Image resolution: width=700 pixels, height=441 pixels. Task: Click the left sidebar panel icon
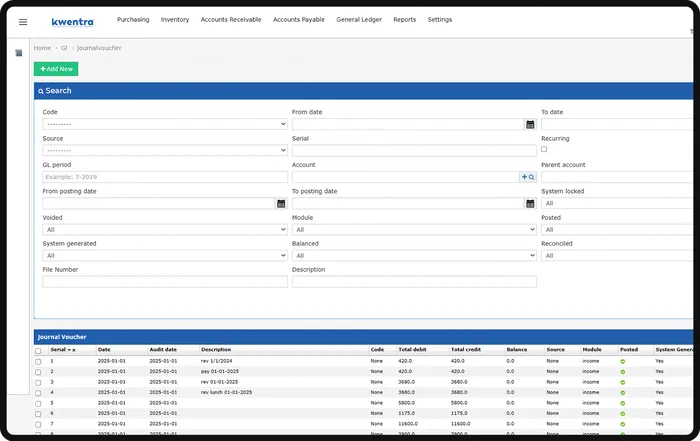19,53
